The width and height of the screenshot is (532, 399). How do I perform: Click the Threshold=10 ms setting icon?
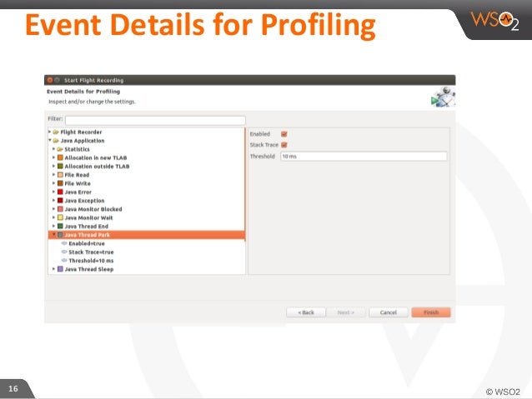click(64, 261)
